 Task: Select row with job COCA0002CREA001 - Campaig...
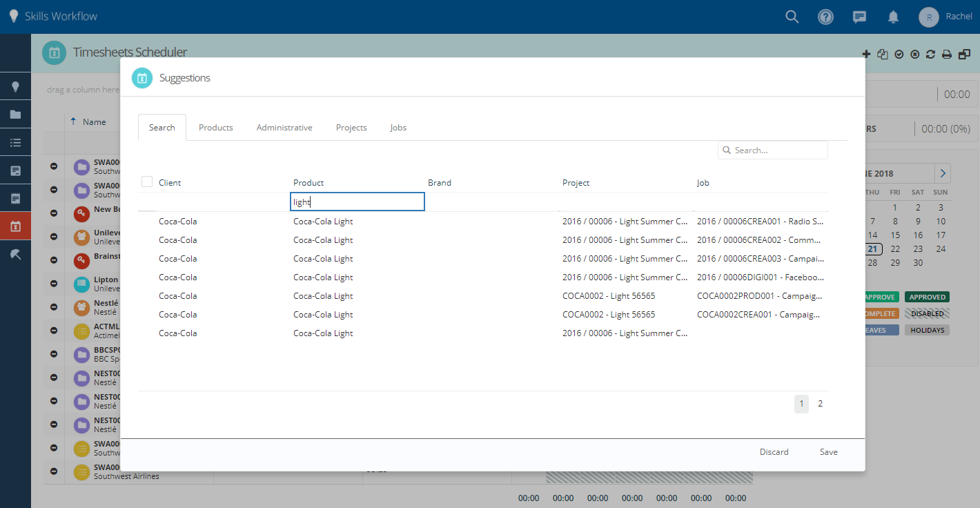point(483,315)
